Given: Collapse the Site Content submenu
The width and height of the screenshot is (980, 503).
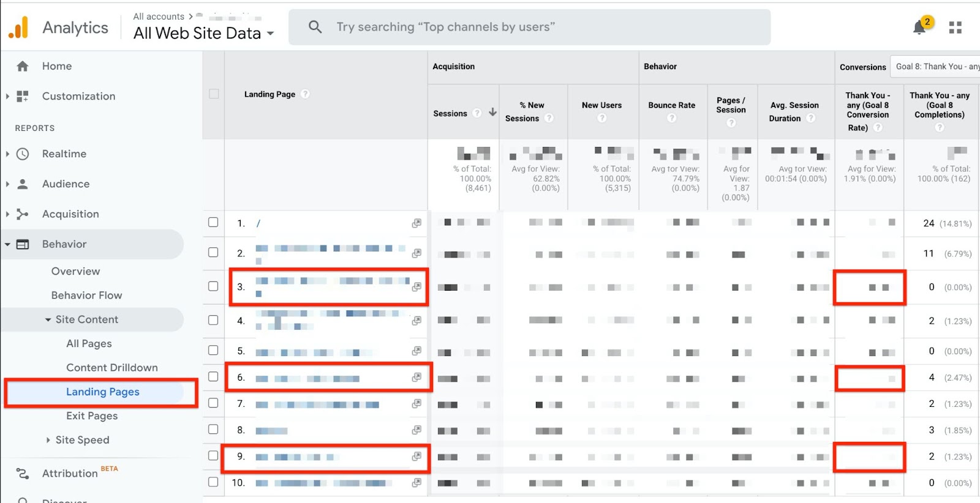Looking at the screenshot, I should point(48,319).
